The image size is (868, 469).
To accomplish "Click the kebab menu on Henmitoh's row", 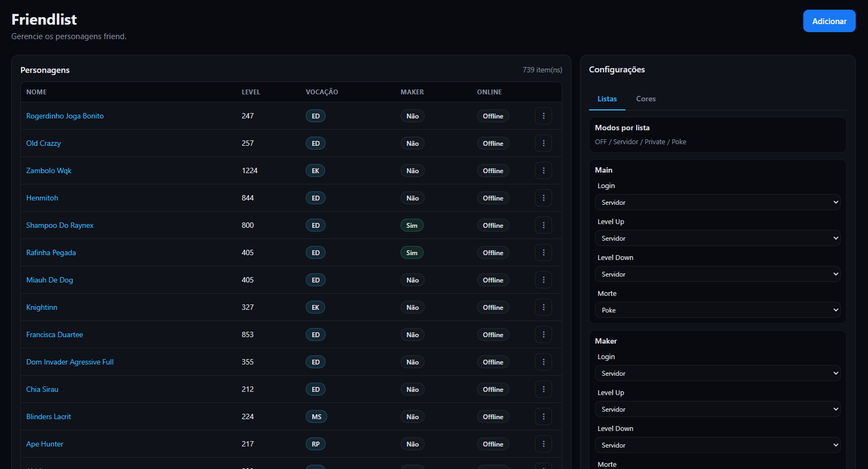I will (x=544, y=198).
